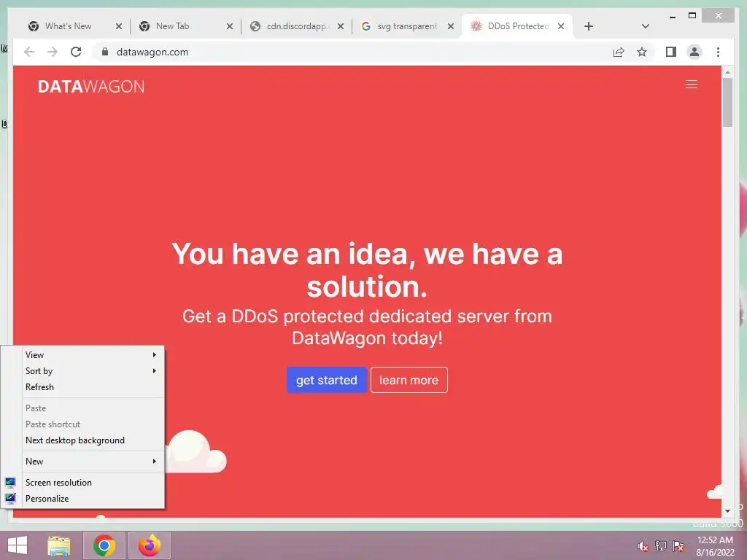Expand the Sort by submenu
Viewport: 747px width, 560px height.
90,371
